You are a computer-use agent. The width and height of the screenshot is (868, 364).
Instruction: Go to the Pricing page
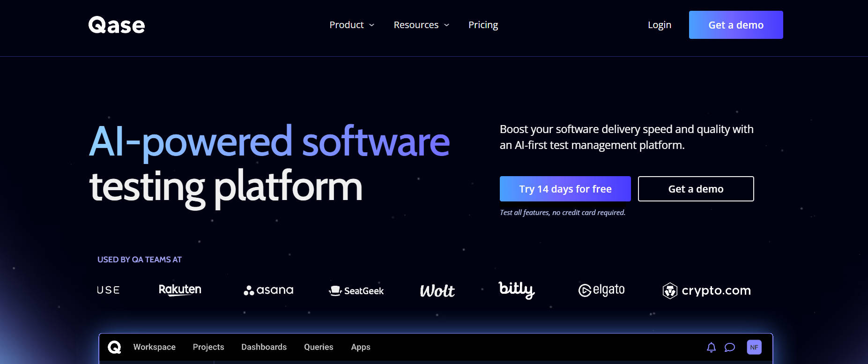483,25
